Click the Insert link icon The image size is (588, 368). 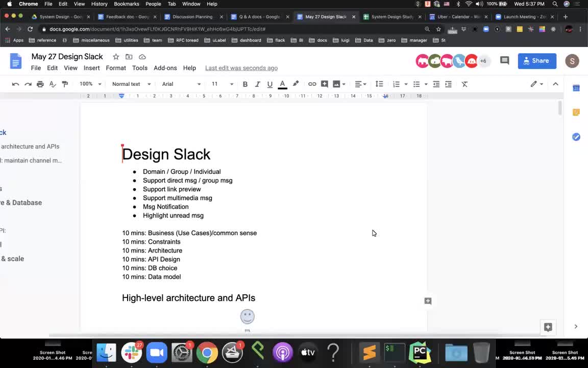pyautogui.click(x=312, y=84)
